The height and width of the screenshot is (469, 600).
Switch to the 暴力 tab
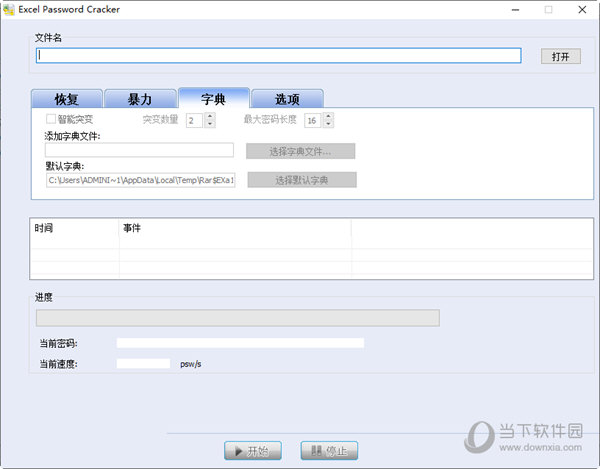[x=140, y=99]
